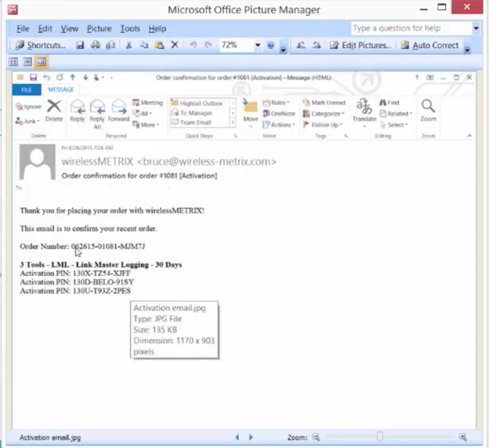489x448 pixels.
Task: Open the Tools menu
Action: (130, 29)
